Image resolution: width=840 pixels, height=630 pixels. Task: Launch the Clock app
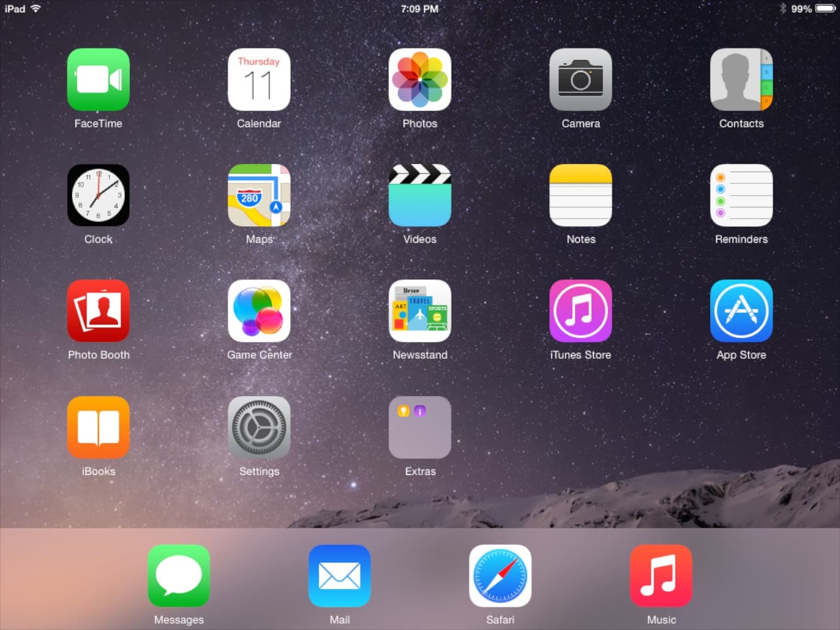[x=98, y=195]
